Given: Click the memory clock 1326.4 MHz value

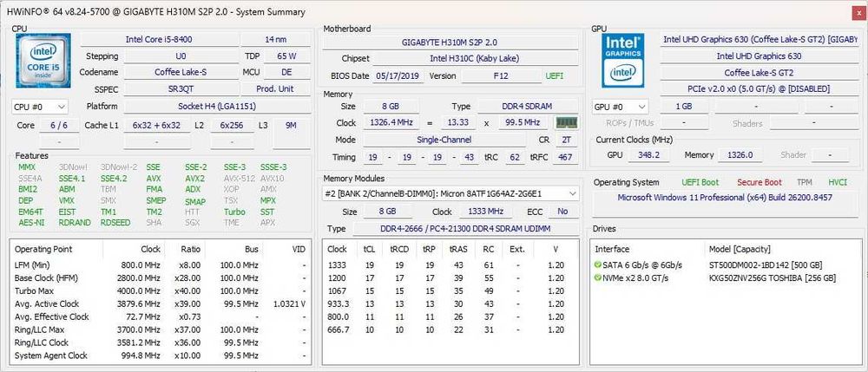Looking at the screenshot, I should [x=391, y=123].
